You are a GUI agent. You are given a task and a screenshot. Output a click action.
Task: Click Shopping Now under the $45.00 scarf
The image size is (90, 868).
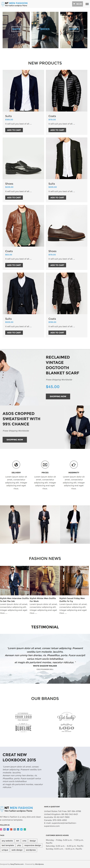point(58,396)
